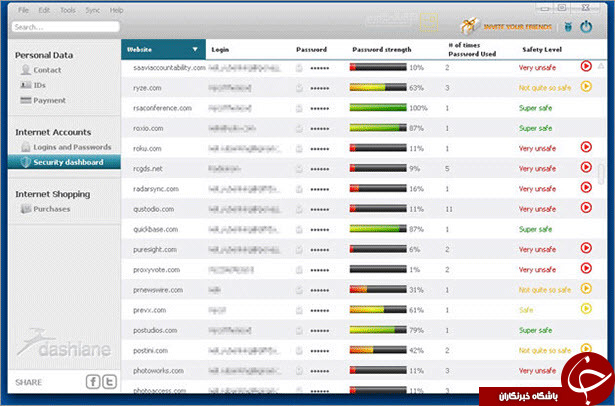Click yellow action button for prnewswire.com
Viewport: 615px width, 406px height.
point(586,288)
